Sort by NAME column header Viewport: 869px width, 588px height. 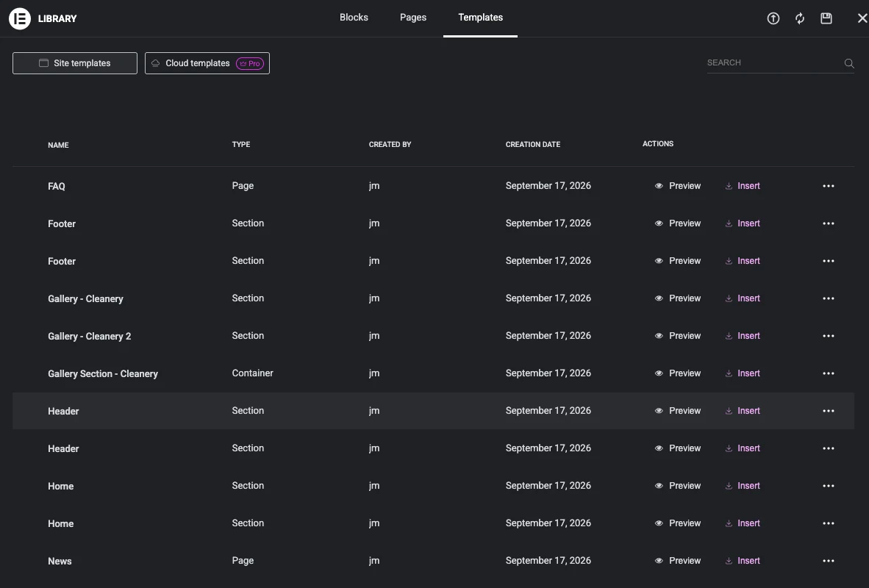pyautogui.click(x=58, y=146)
